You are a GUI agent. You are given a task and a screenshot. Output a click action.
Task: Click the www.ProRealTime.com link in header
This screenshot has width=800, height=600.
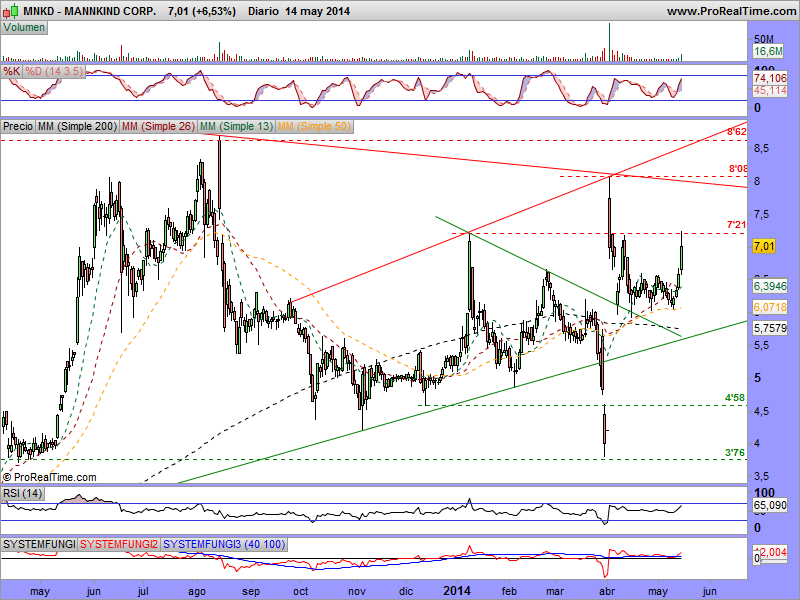pyautogui.click(x=732, y=11)
